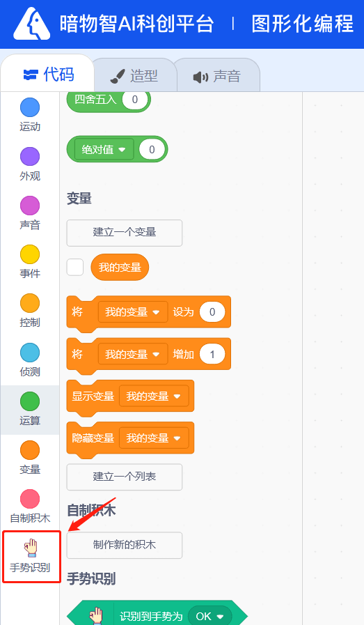Open variable dropdown in 增加 block
Screen dimensions: 364x625
click(x=133, y=354)
